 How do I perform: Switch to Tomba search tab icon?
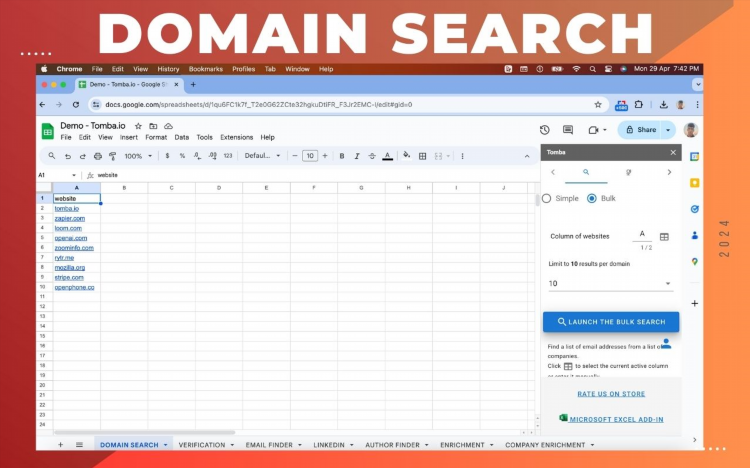tap(586, 172)
